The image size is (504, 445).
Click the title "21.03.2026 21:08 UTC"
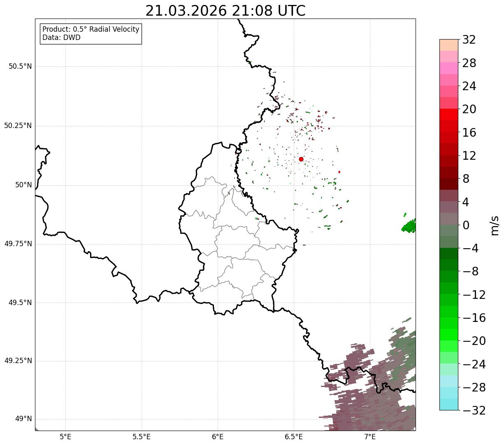coord(225,11)
